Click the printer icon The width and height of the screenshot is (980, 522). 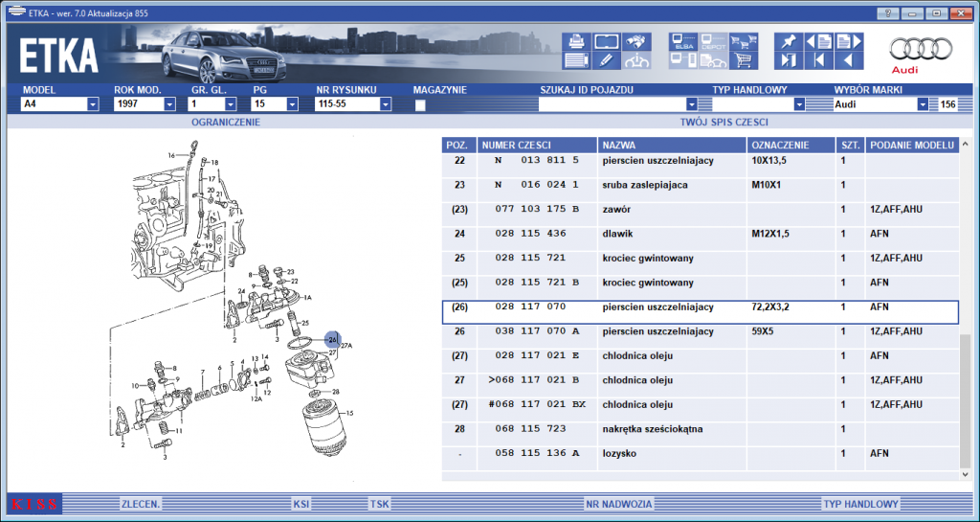pyautogui.click(x=576, y=42)
